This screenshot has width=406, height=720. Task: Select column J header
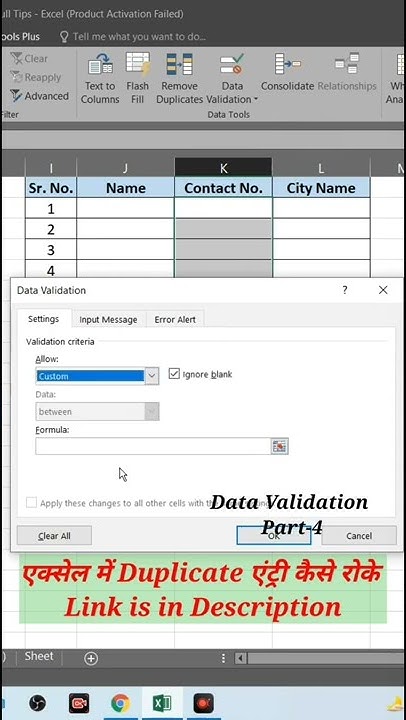pos(125,169)
